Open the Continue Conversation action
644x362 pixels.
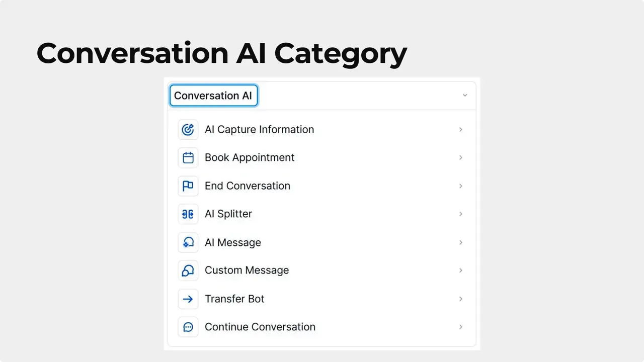click(x=260, y=327)
